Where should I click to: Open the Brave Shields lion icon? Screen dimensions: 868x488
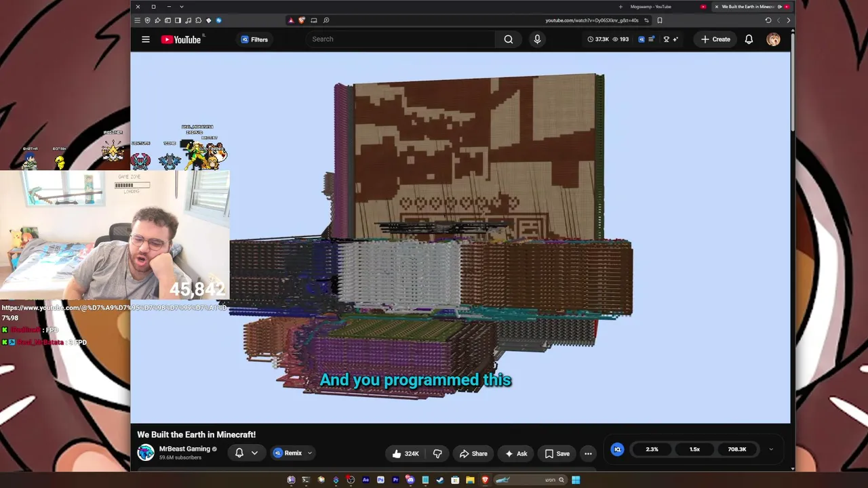coord(302,20)
